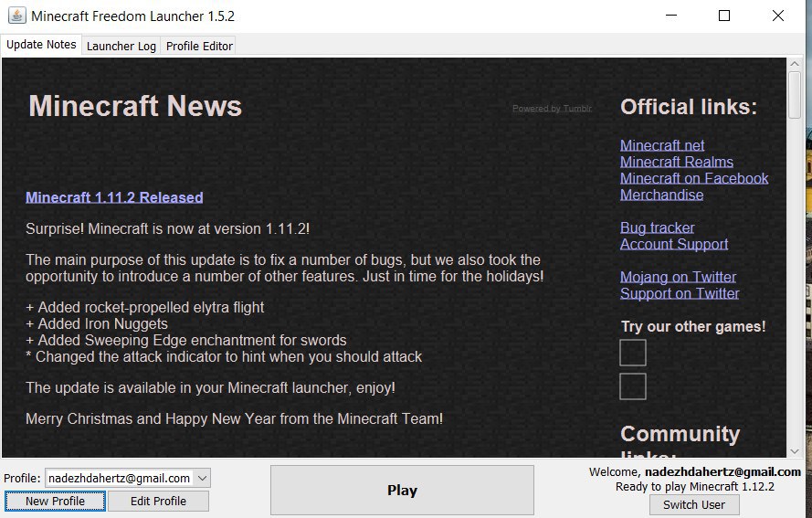The height and width of the screenshot is (518, 812).
Task: Open the Launcher Log tab
Action: click(x=121, y=46)
